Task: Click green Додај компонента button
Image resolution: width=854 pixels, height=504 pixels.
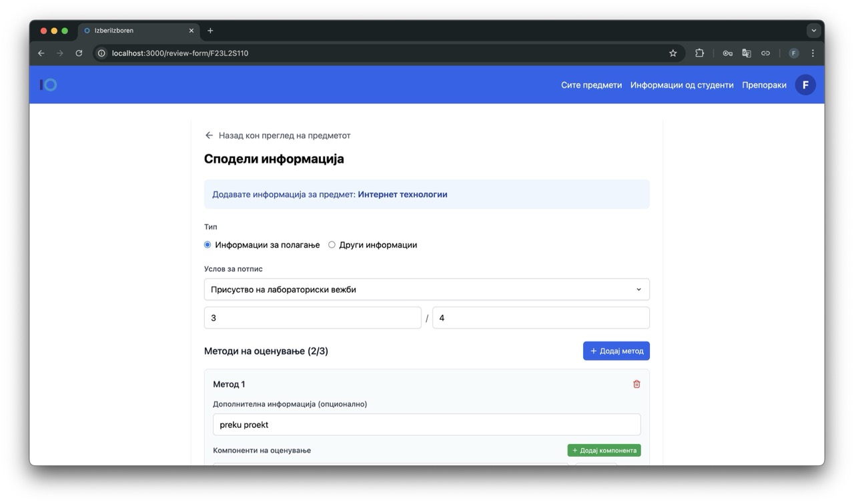Action: [604, 450]
